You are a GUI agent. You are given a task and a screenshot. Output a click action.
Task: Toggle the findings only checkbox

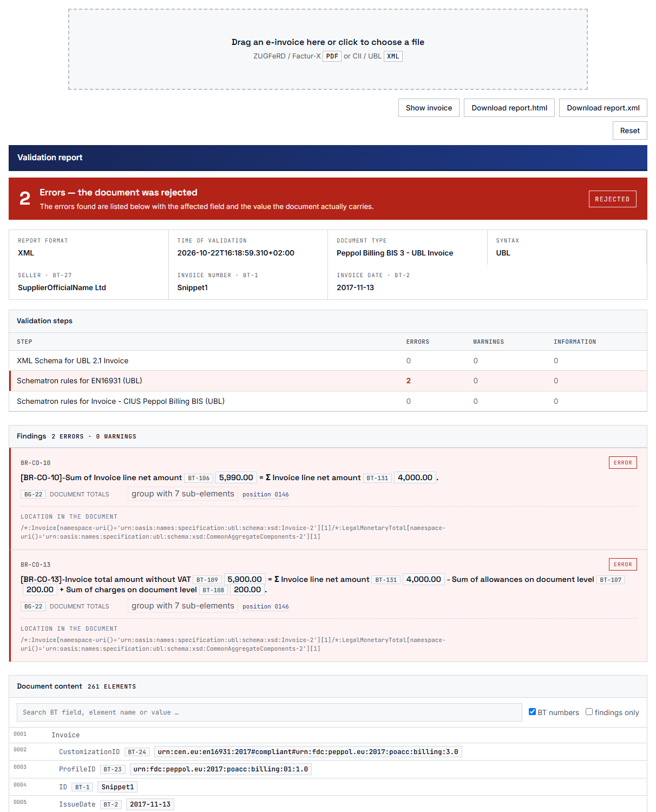coord(589,712)
